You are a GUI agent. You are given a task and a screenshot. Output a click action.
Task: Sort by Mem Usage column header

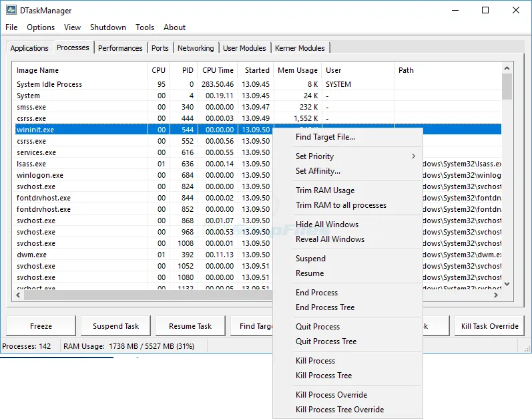pos(297,70)
